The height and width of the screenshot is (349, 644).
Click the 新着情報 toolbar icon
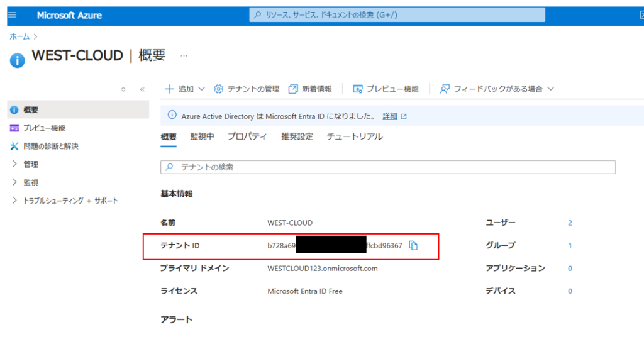[x=293, y=89]
